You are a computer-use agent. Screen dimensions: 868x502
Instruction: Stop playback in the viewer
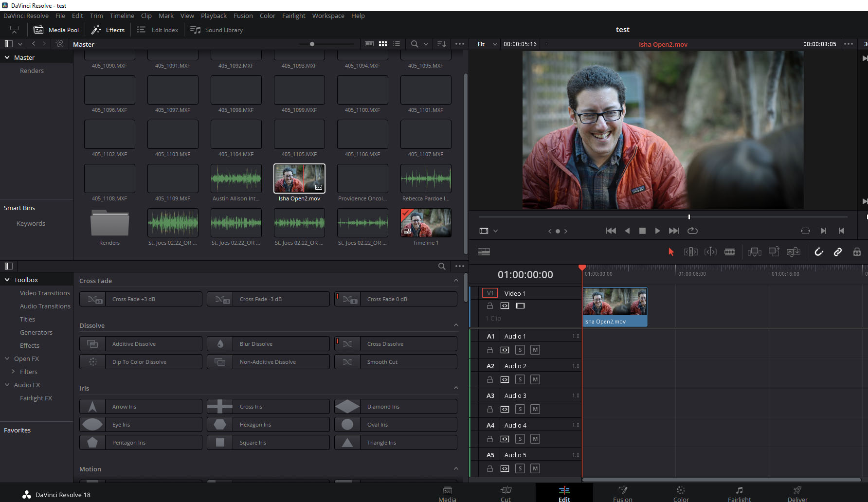point(642,231)
